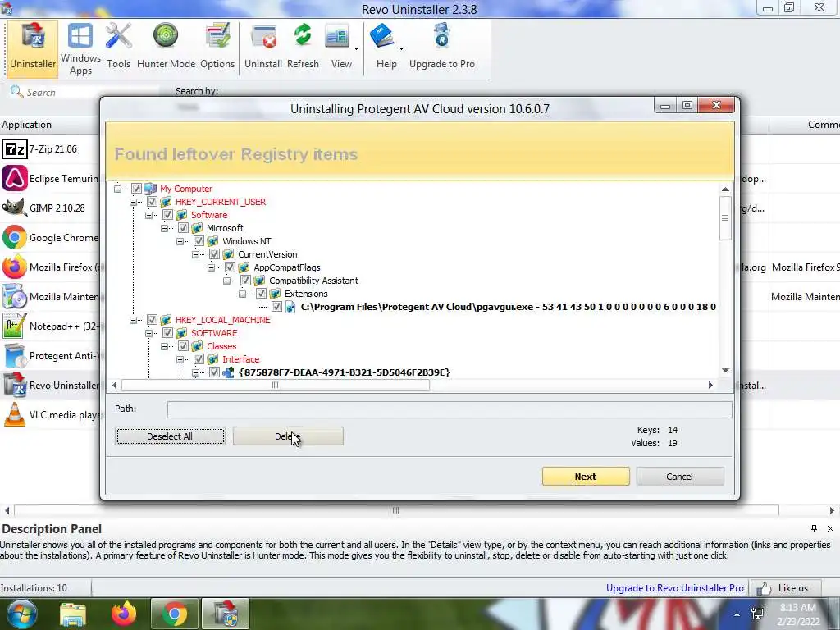Collapse the Software node under HKEY_CURRENT_USER
Screen dimensions: 840x630
(x=149, y=215)
